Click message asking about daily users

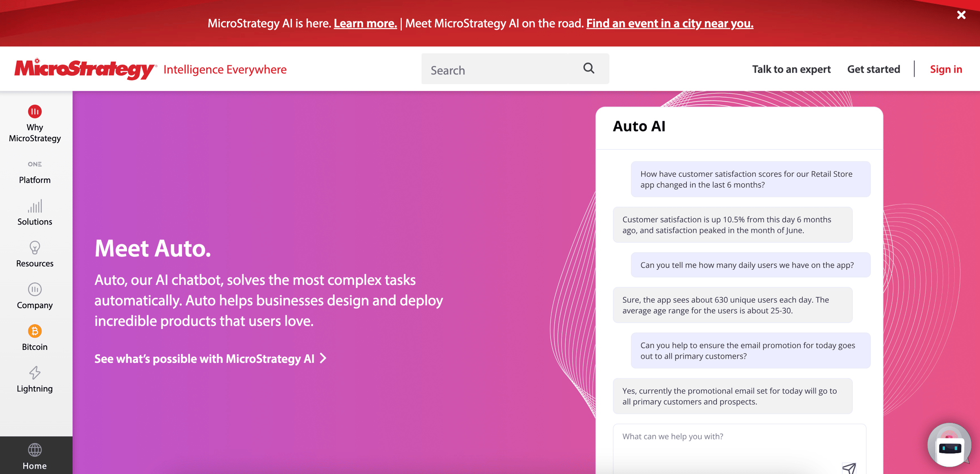coord(751,265)
